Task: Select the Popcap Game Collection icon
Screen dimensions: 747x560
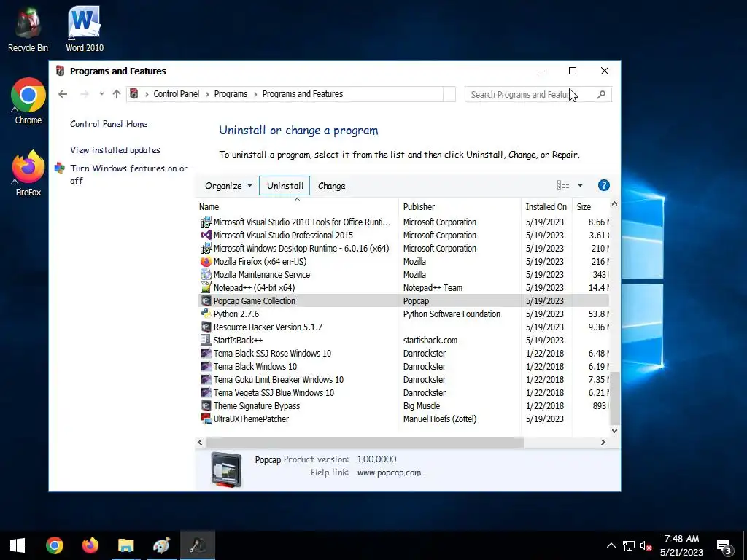Action: [206, 301]
